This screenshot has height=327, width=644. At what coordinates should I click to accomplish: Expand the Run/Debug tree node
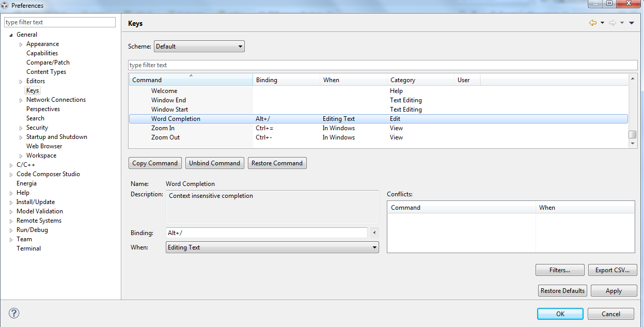point(11,230)
